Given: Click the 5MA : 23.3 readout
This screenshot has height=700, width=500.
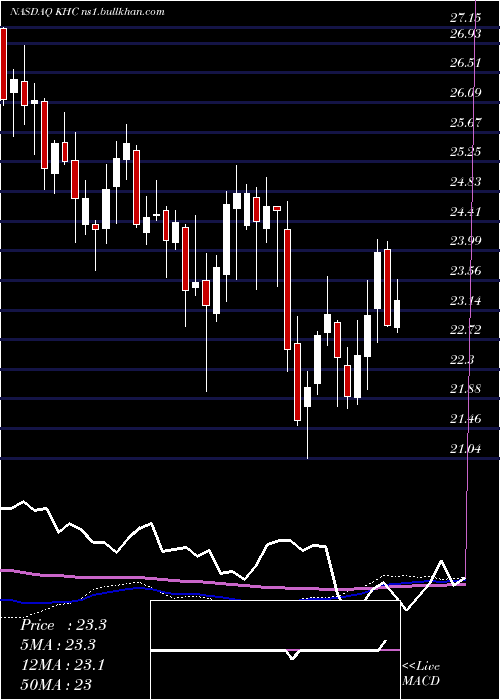Looking at the screenshot, I should [x=59, y=645].
